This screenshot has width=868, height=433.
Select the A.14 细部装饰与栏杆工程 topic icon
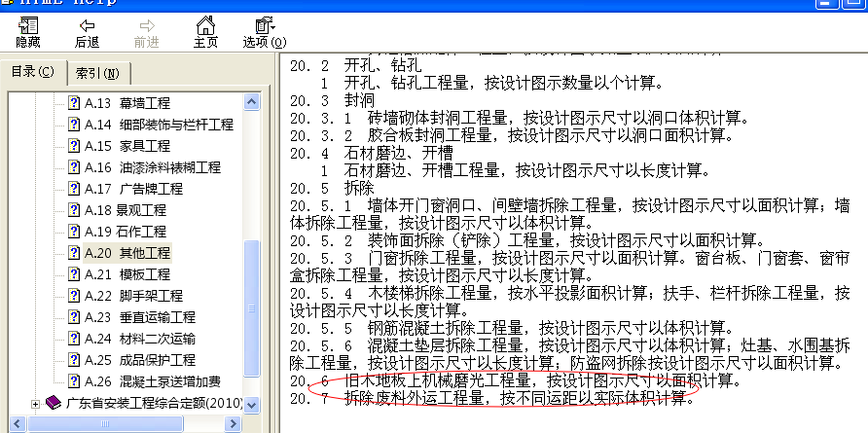tap(74, 125)
